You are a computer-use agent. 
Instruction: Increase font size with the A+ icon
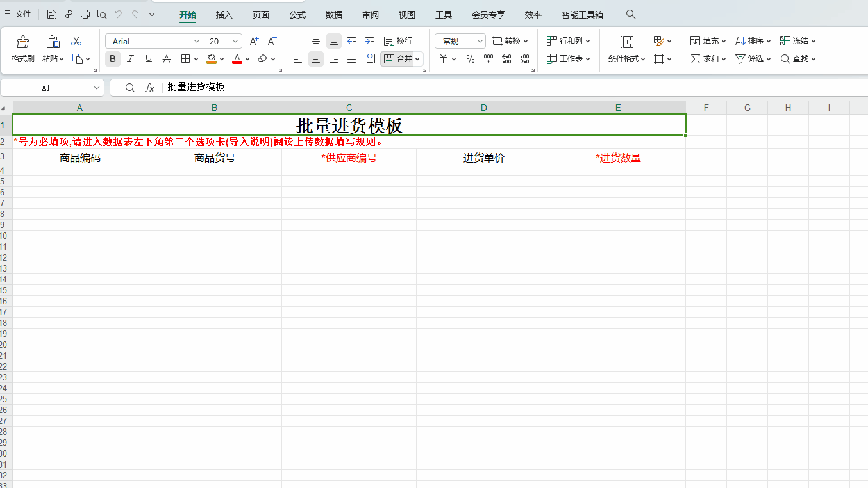pyautogui.click(x=254, y=41)
